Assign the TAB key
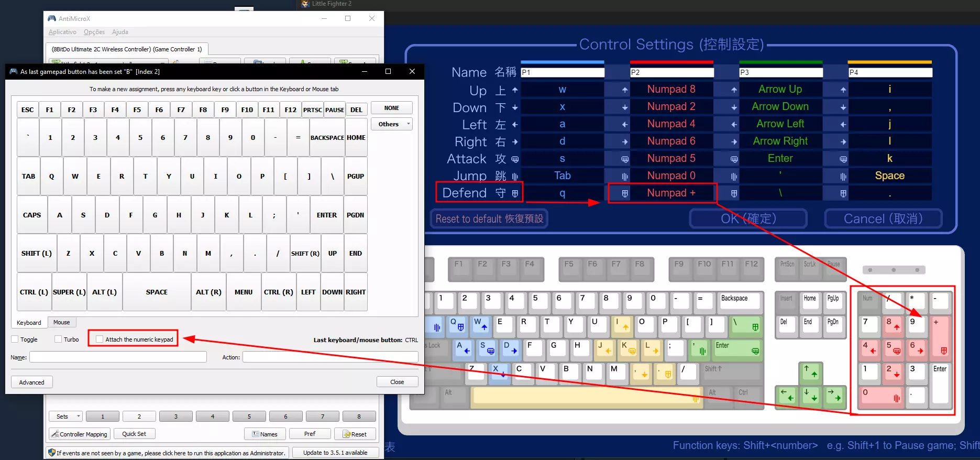This screenshot has height=460, width=980. point(29,177)
